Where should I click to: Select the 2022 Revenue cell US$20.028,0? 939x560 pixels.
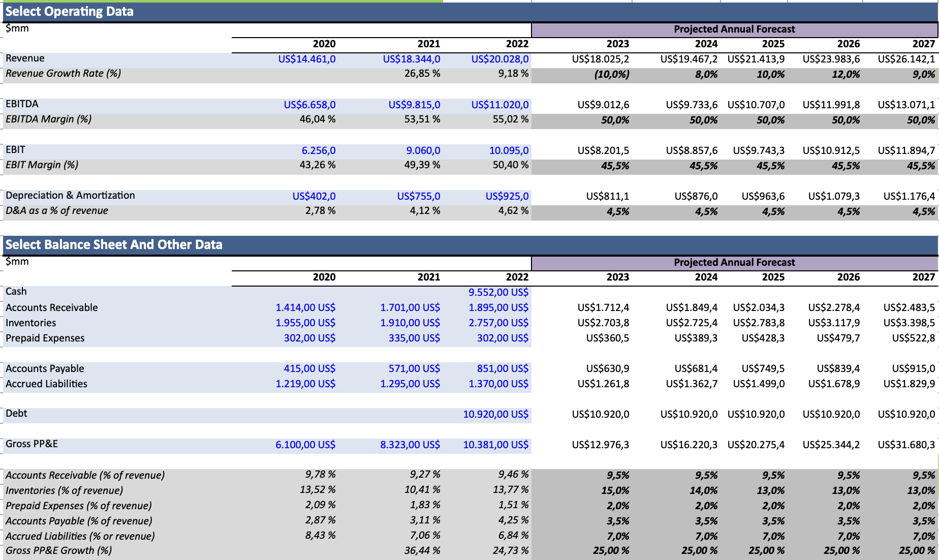[x=499, y=59]
